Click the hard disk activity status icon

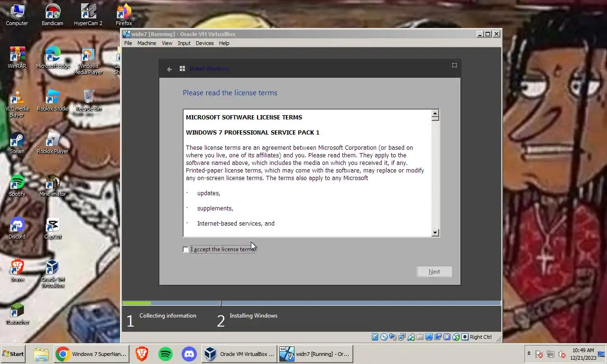coord(375,337)
